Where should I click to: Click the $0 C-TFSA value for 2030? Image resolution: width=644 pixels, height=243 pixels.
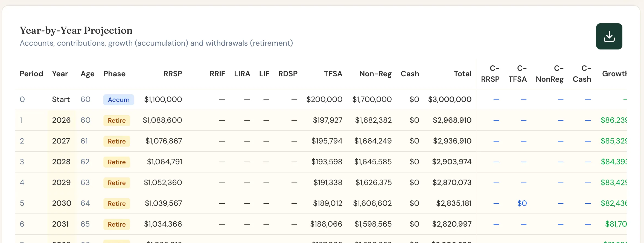point(522,203)
